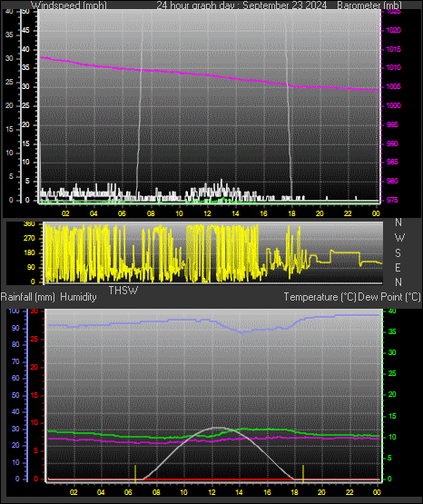Click the 270 degree wind direction label
Screen dimensions: 423x504
(29, 239)
